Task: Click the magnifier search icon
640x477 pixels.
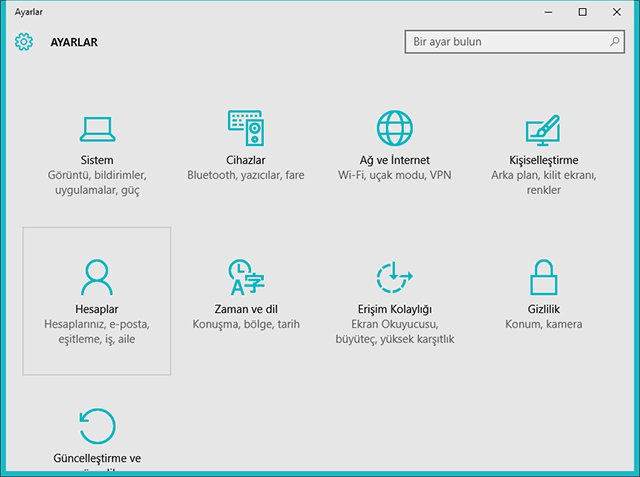Action: (615, 43)
